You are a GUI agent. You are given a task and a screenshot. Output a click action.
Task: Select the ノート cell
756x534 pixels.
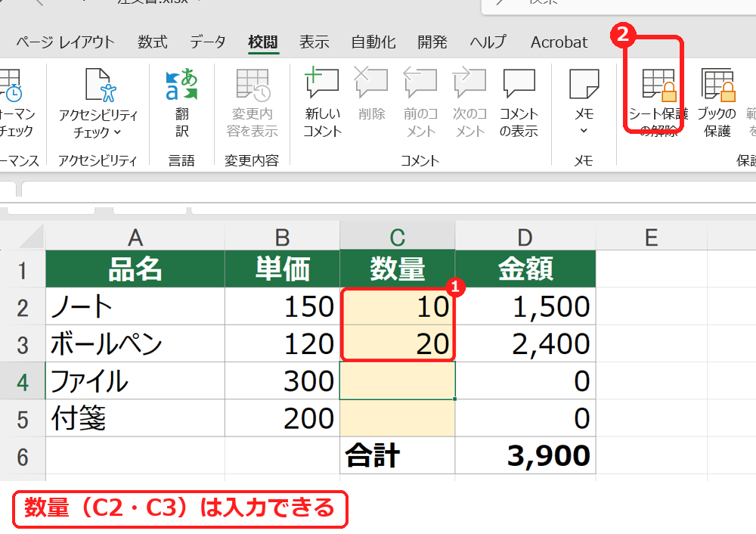[x=135, y=306]
